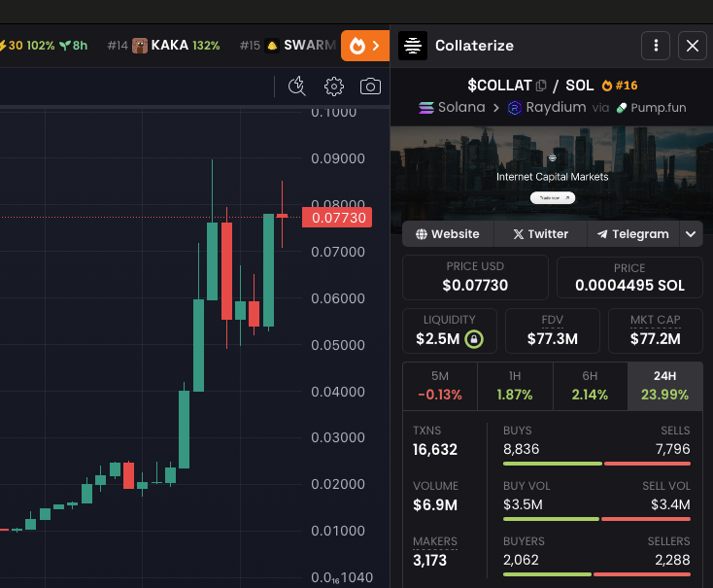Click the SELLERS 2,288 value
This screenshot has width=713, height=588.
pyautogui.click(x=672, y=560)
